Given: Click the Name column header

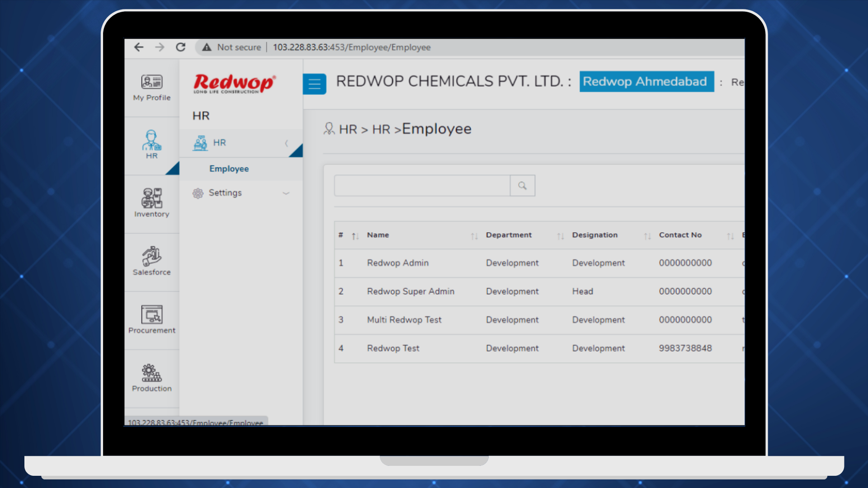Looking at the screenshot, I should [x=378, y=235].
